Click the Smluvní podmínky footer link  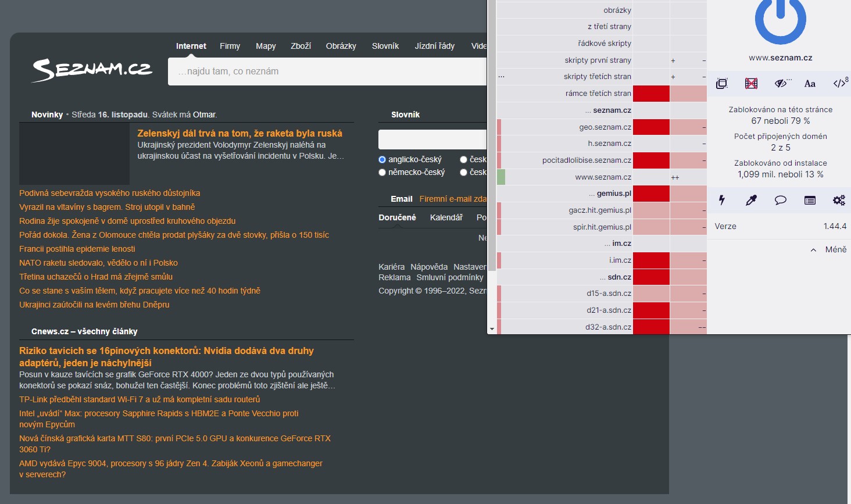coord(450,277)
